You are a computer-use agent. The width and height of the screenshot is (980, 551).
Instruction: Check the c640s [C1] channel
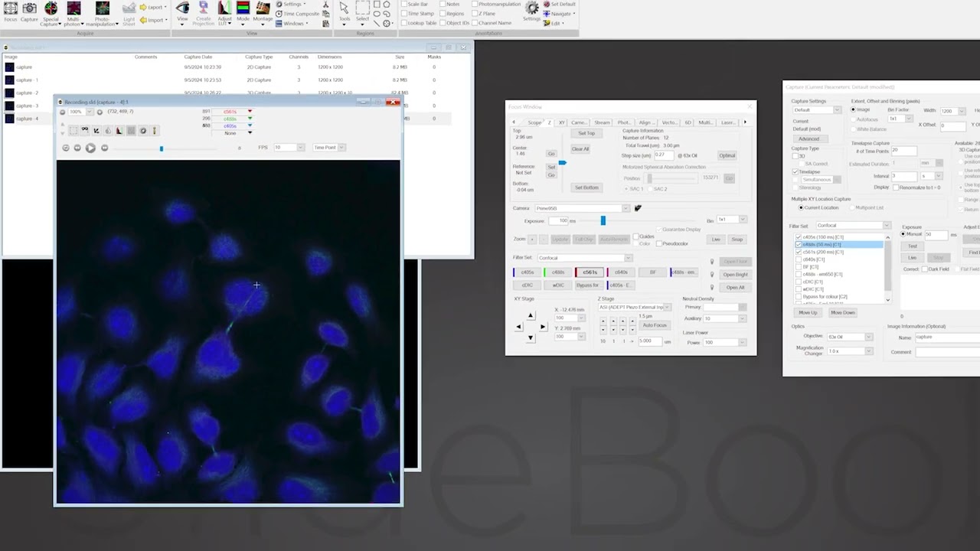pos(799,259)
